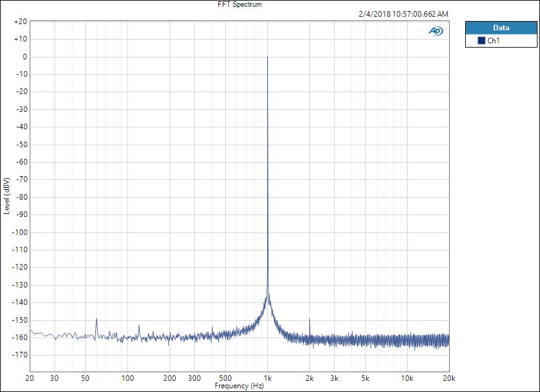Click the 50 frequency tick label

coord(85,378)
